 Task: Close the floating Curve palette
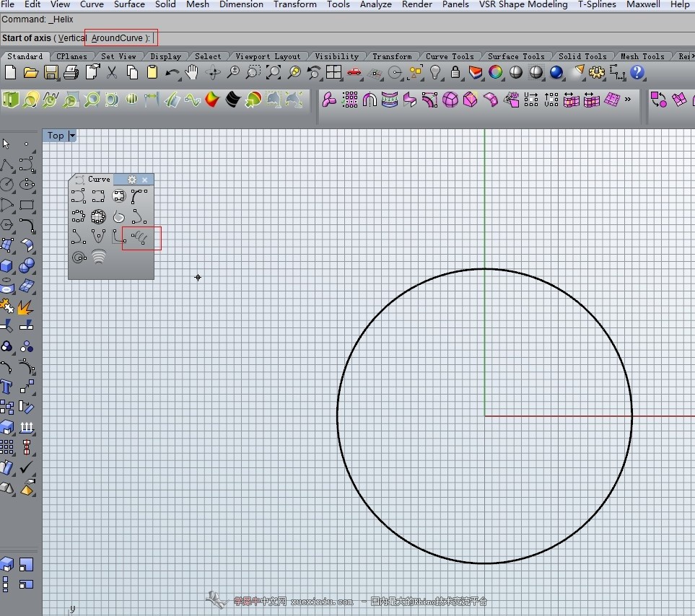(x=145, y=180)
